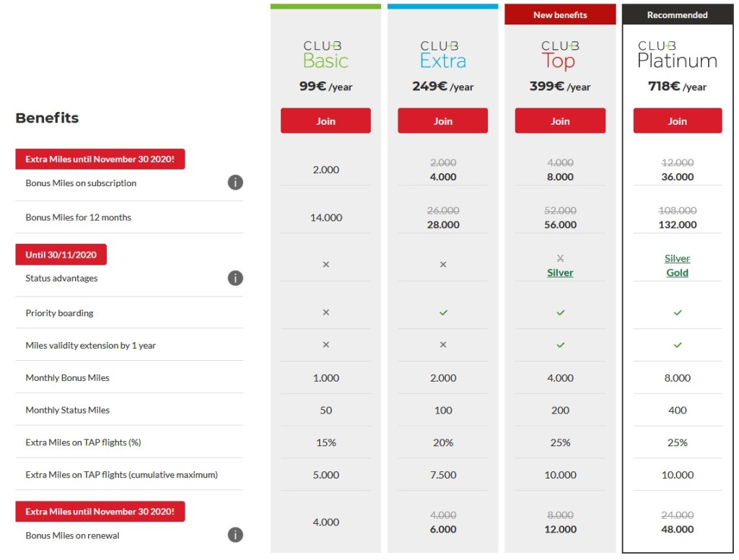Click info icon for Bonus Miles on subscription

click(x=235, y=183)
